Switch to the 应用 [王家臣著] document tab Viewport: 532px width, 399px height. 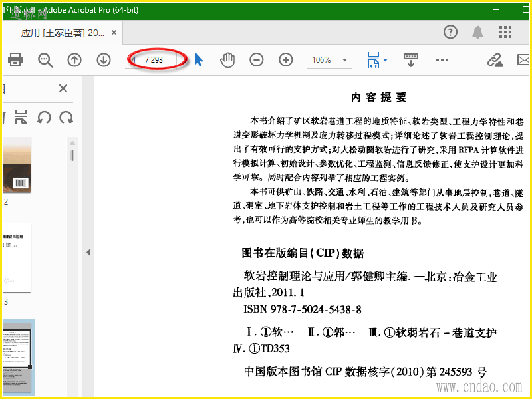[63, 33]
